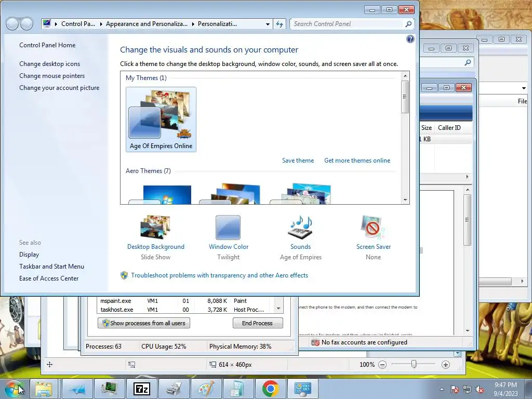Click the themes list scrollbar thumb
The height and width of the screenshot is (399, 532).
tap(405, 97)
